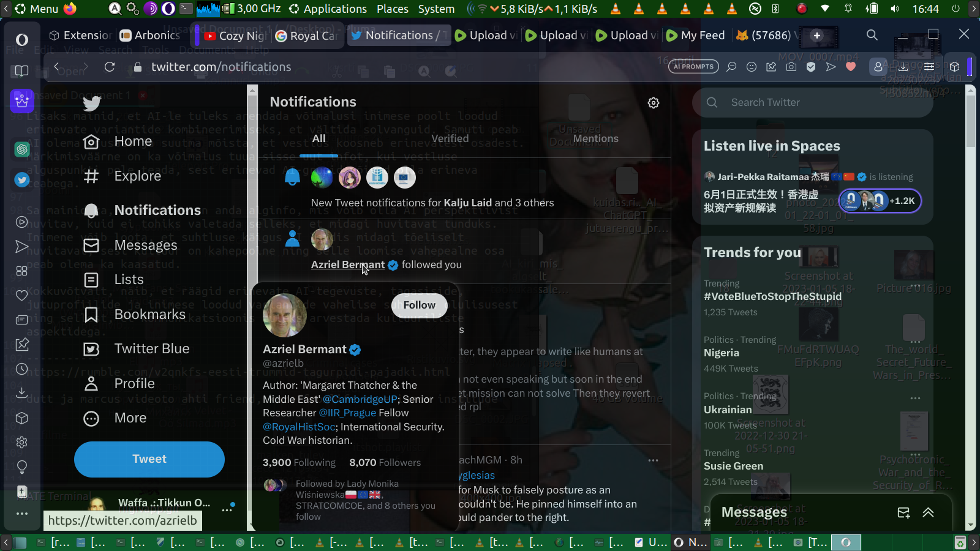
Task: Open Opera sidebar Settings gear
Action: [x=22, y=442]
